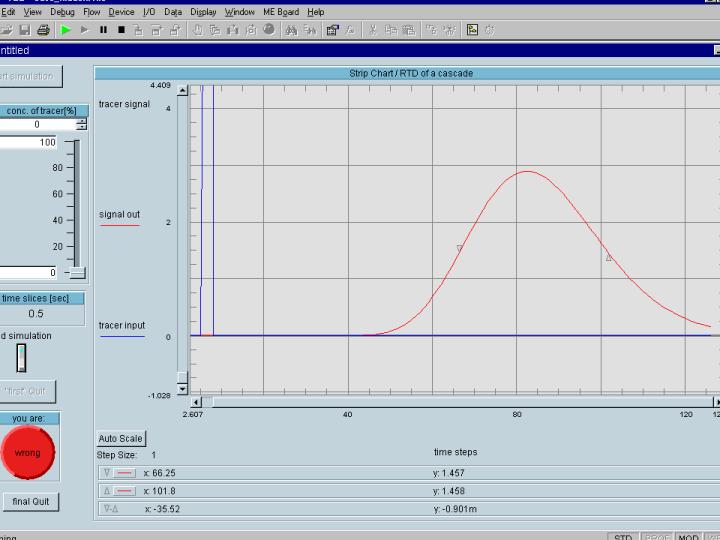Click the Print icon in the toolbar
This screenshot has width=720, height=540.
pos(43,30)
